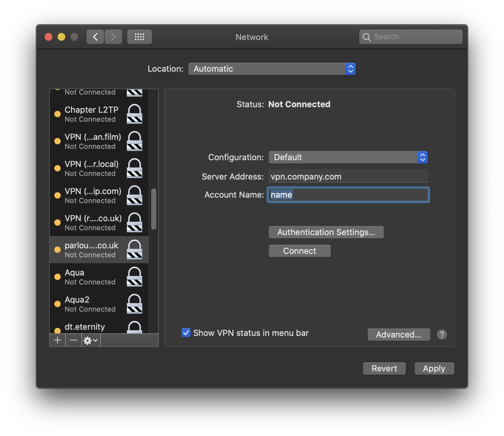Screen dimensions: 504x436
Task: Select VPN (...ip.com) service
Action: [99, 195]
